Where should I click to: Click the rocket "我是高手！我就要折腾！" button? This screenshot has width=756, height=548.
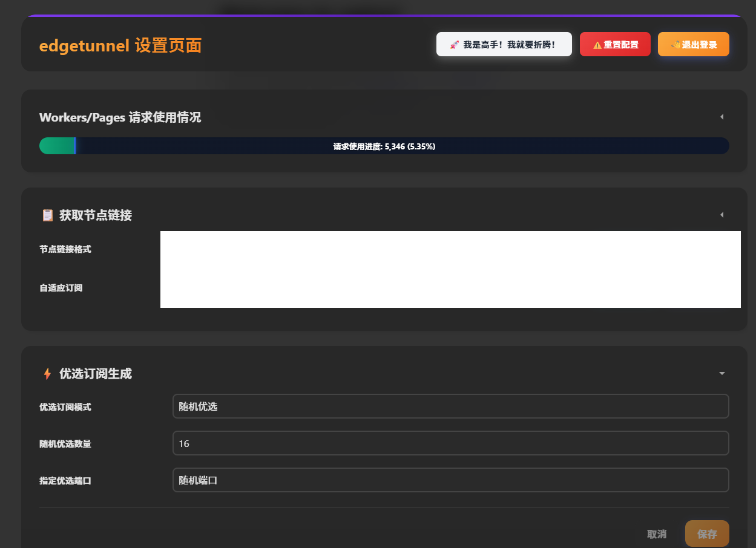(x=504, y=45)
